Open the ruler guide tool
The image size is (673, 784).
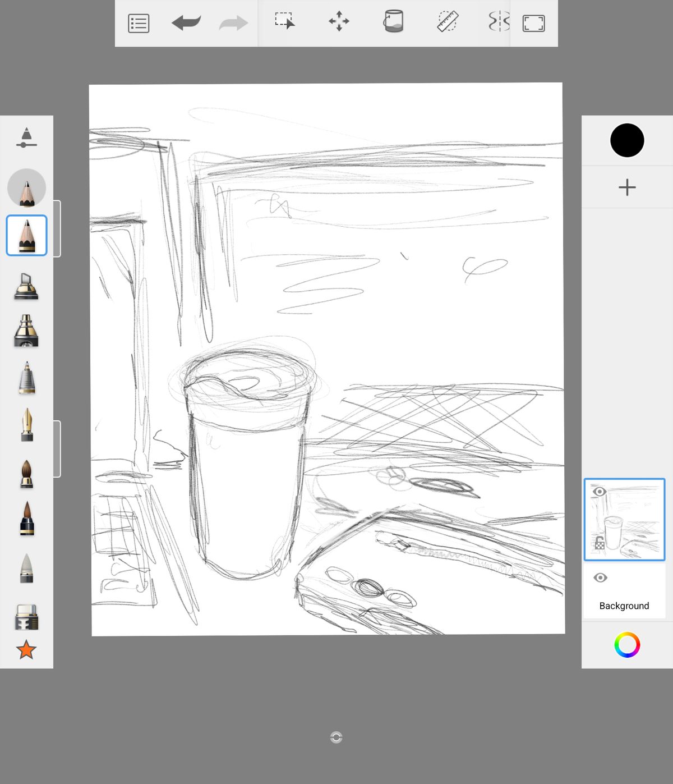tap(448, 21)
